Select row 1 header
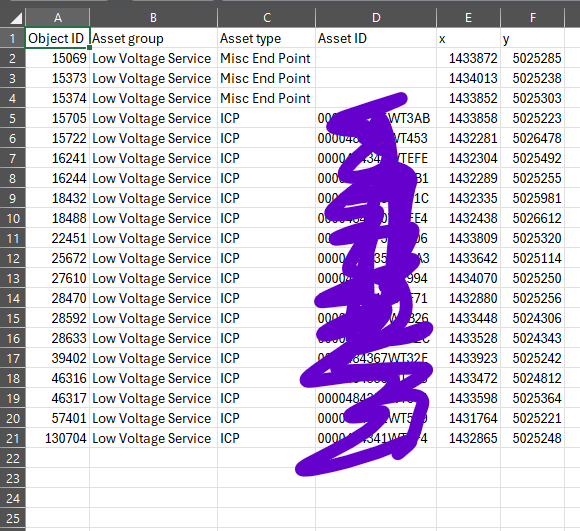 coord(13,38)
